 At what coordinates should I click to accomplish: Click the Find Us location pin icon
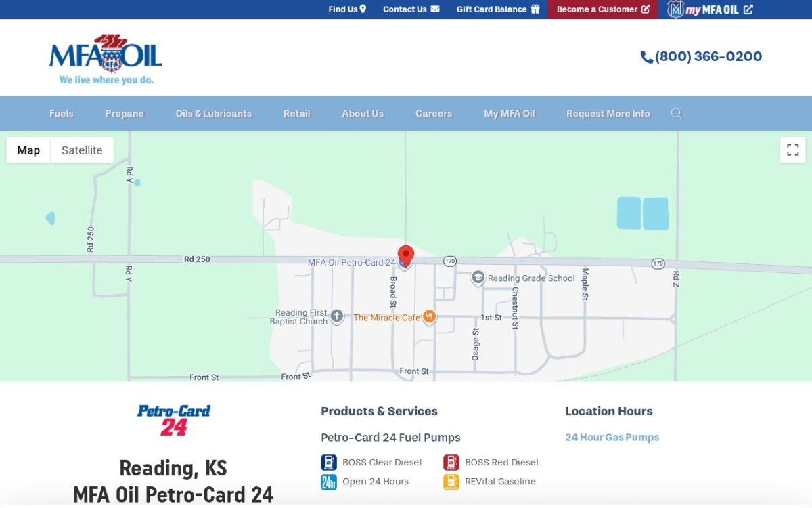point(363,9)
